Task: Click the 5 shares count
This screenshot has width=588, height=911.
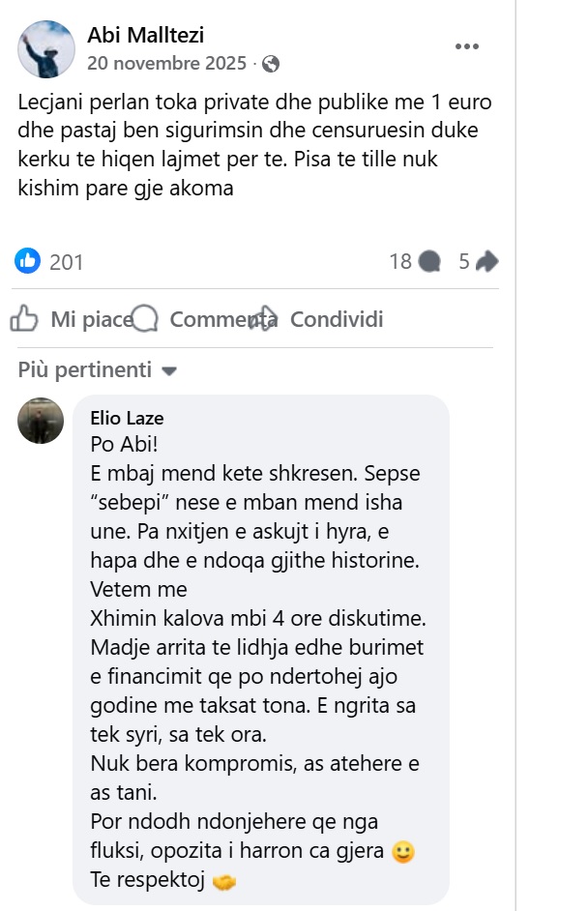Action: tap(464, 261)
